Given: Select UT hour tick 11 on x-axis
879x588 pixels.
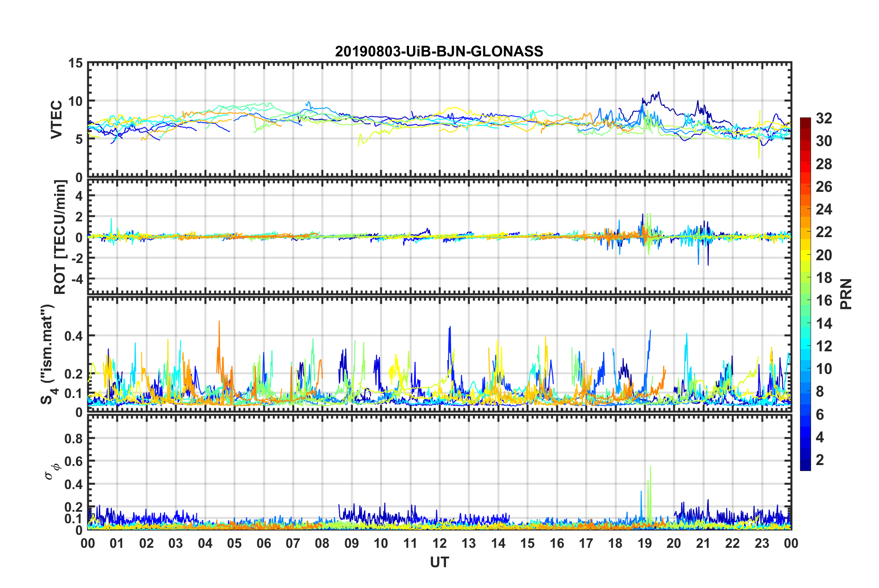Looking at the screenshot, I should click(x=410, y=543).
